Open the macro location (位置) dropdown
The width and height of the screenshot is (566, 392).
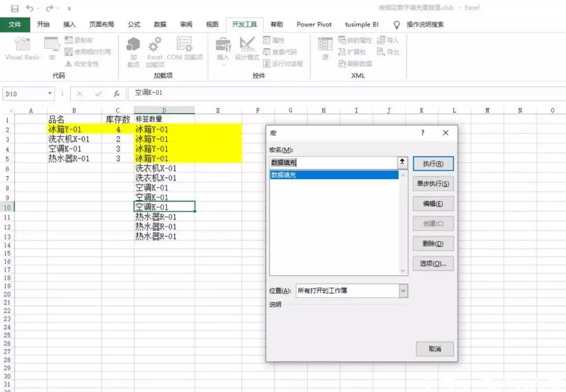tap(404, 290)
